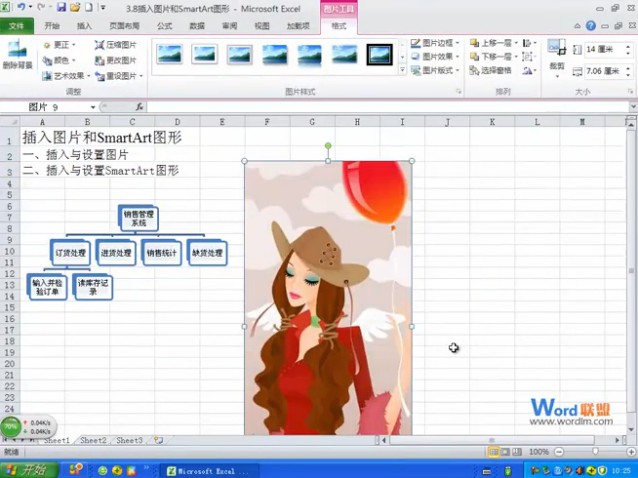The image size is (638, 478).
Task: Select column A header
Action: click(x=42, y=122)
